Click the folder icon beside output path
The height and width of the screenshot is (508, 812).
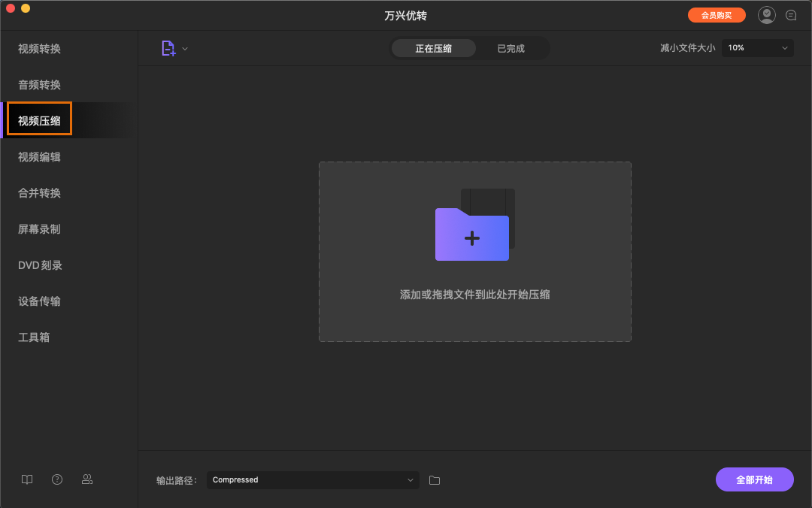coord(434,479)
